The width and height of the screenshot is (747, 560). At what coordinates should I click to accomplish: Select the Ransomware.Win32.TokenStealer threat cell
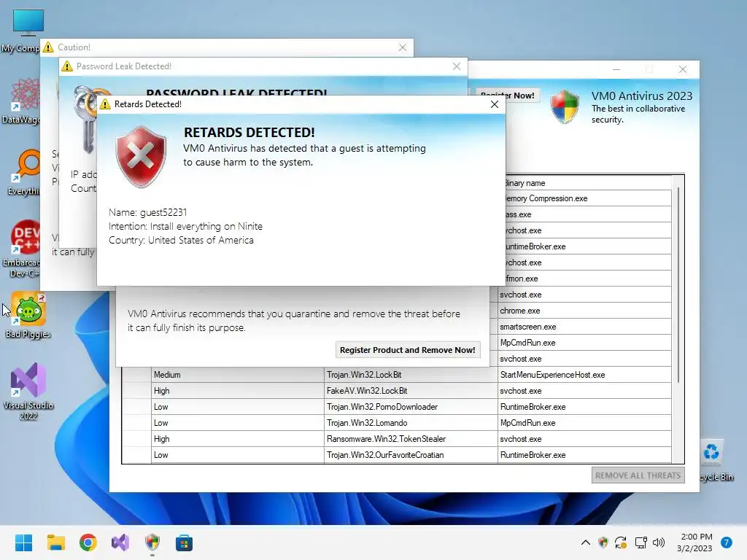click(411, 439)
